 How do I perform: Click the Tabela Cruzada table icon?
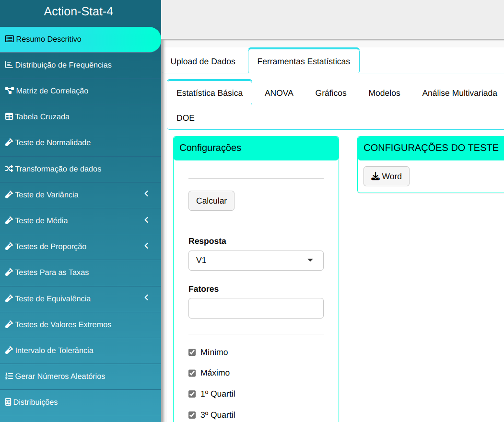coord(9,116)
